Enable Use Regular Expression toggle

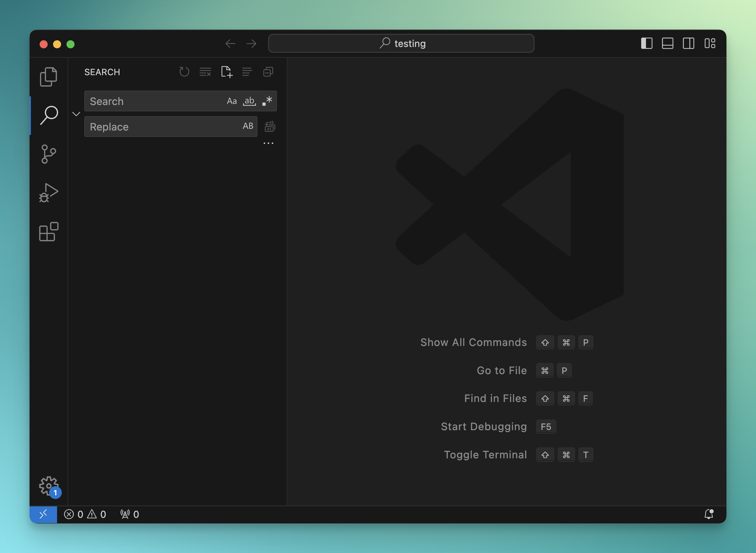(267, 101)
